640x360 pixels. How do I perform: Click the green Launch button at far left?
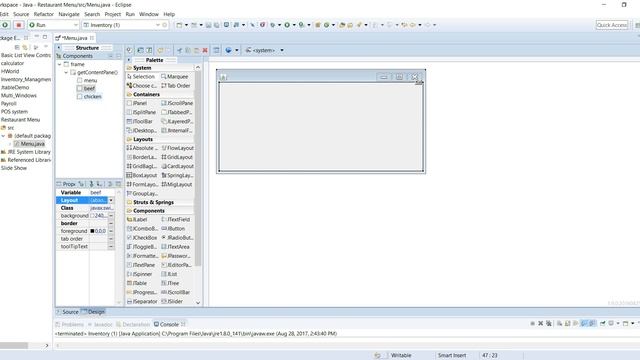5,25
